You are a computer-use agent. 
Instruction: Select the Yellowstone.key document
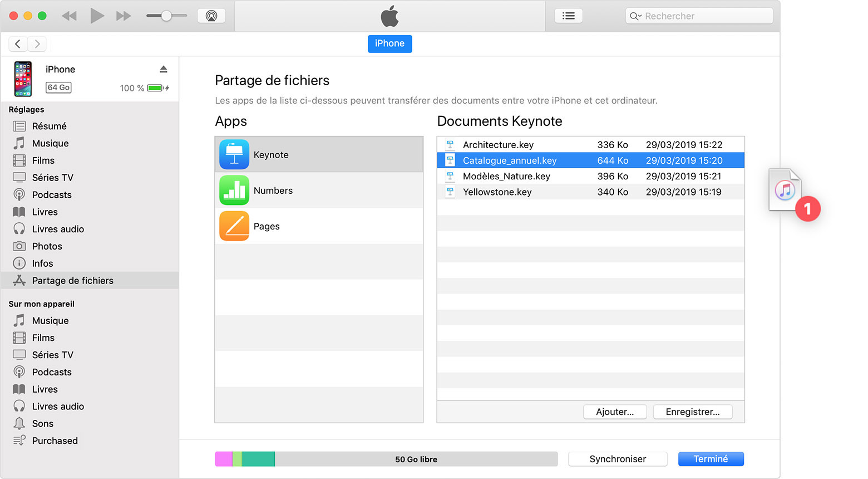497,192
